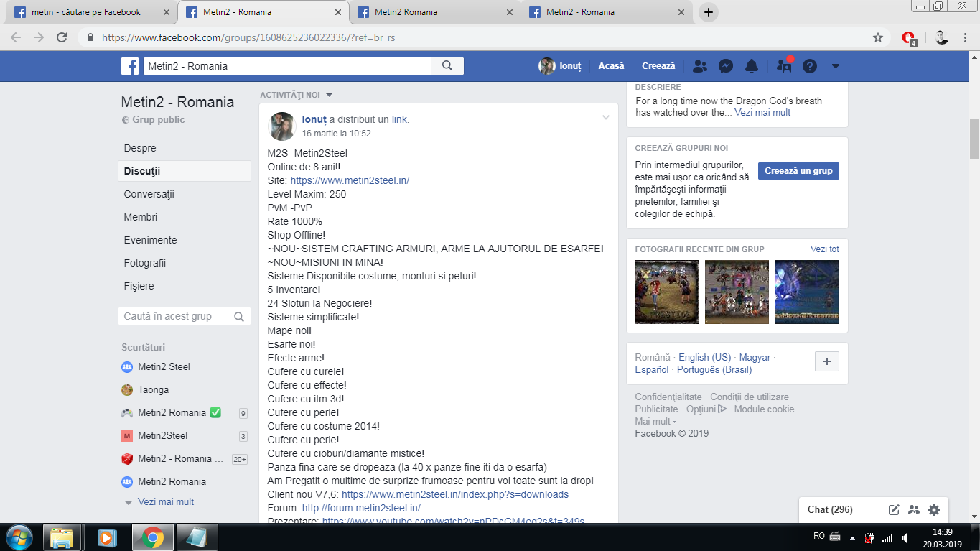This screenshot has width=980, height=551.
Task: Click browser back arrow
Action: click(16, 37)
